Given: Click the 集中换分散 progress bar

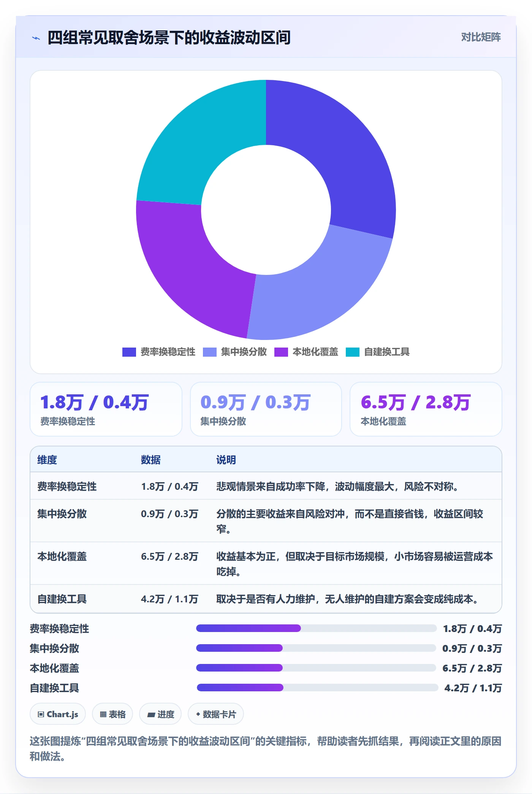Looking at the screenshot, I should click(316, 648).
